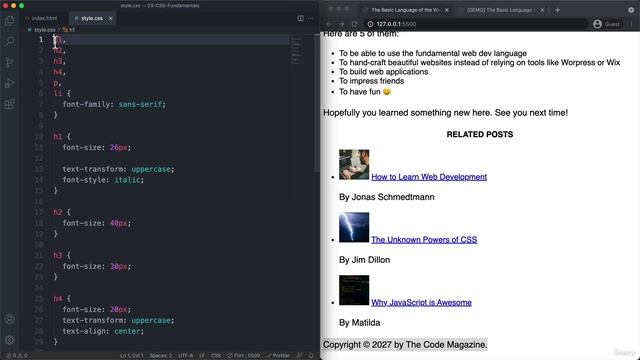Open a new browser tab
The height and width of the screenshot is (360, 640).
pyautogui.click(x=557, y=10)
